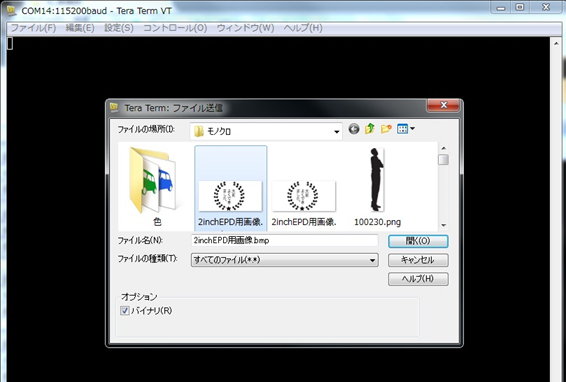The height and width of the screenshot is (382, 566).
Task: Go up one folder level
Action: 370,129
